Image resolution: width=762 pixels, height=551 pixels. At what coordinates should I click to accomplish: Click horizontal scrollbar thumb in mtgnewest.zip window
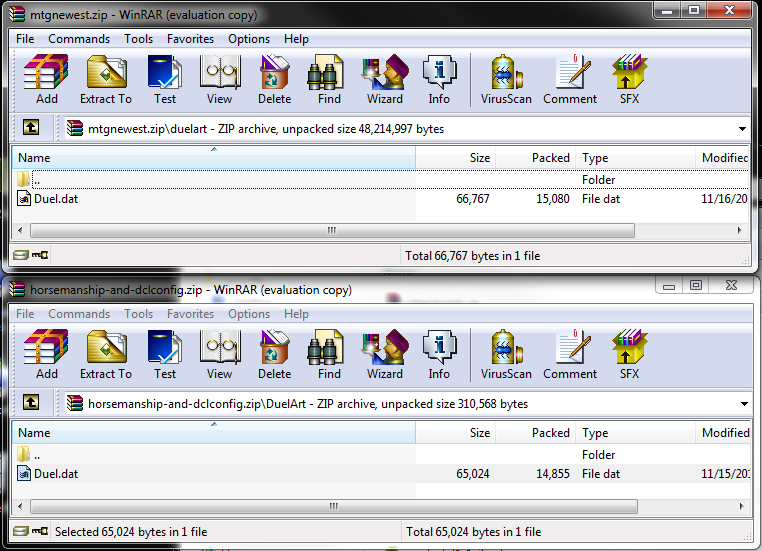332,230
